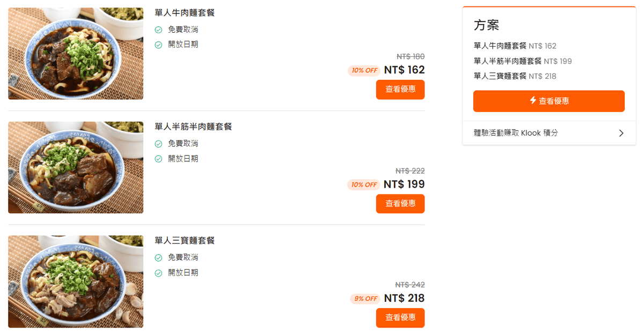Click checkmark icon beside 開放日期 under 單人三寶麵套餐
The height and width of the screenshot is (335, 644).
click(158, 273)
